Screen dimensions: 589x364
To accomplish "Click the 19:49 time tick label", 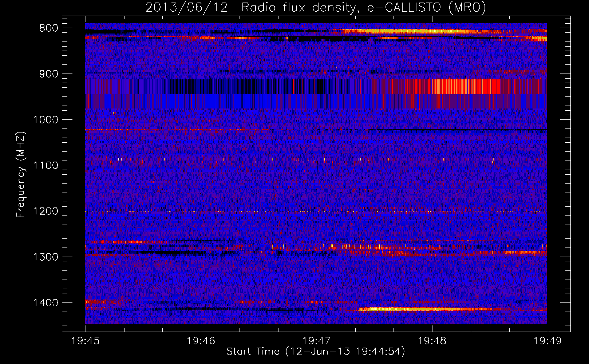I will 548,341.
